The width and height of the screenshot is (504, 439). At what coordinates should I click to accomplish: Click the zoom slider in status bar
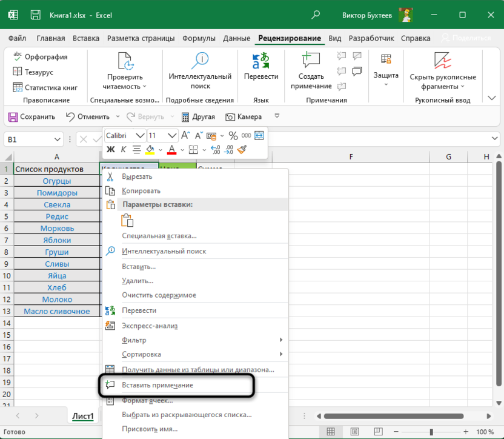click(432, 432)
